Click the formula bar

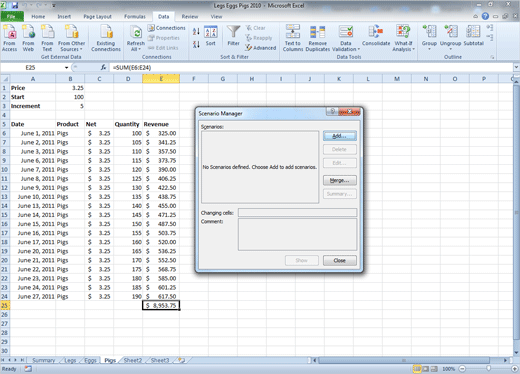coord(312,68)
